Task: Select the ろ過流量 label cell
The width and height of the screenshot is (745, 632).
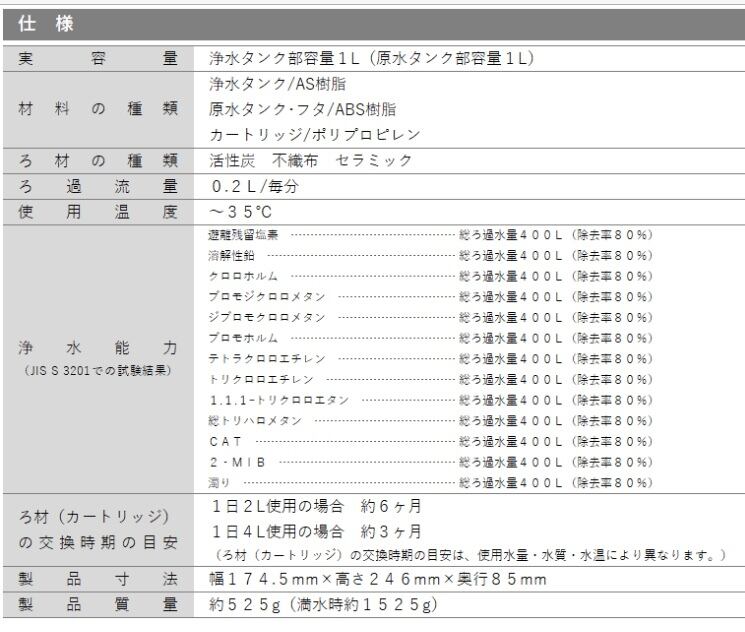Action: pyautogui.click(x=98, y=186)
